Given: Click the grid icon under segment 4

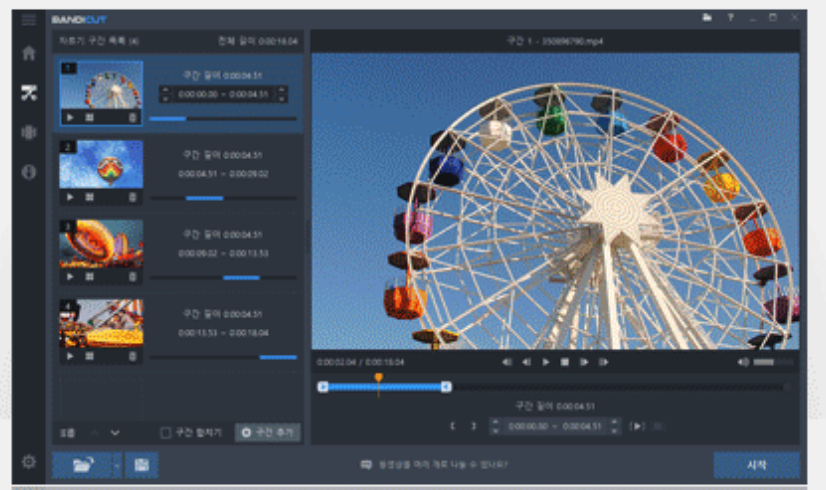Looking at the screenshot, I should point(90,356).
